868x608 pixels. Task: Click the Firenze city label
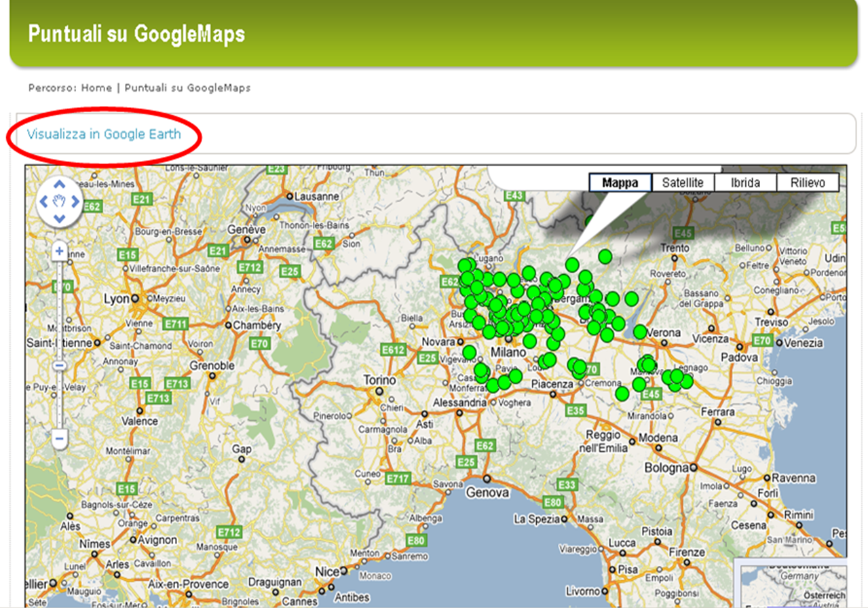(685, 552)
